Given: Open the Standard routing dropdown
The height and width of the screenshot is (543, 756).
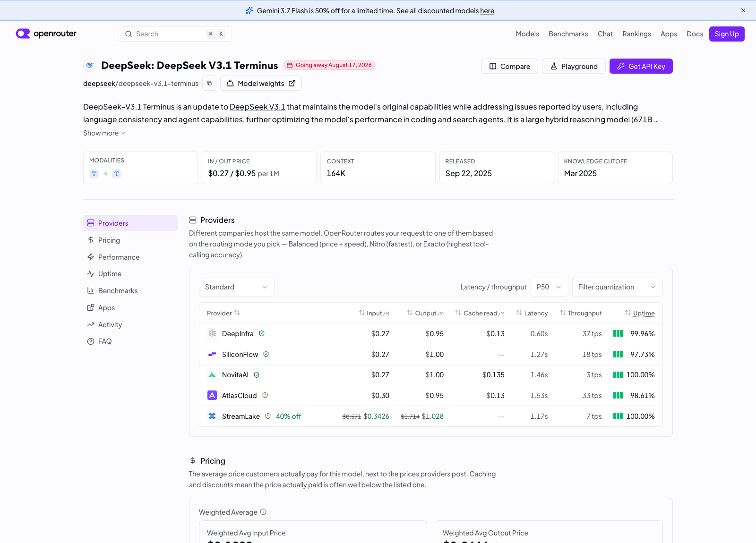Looking at the screenshot, I should pos(237,287).
